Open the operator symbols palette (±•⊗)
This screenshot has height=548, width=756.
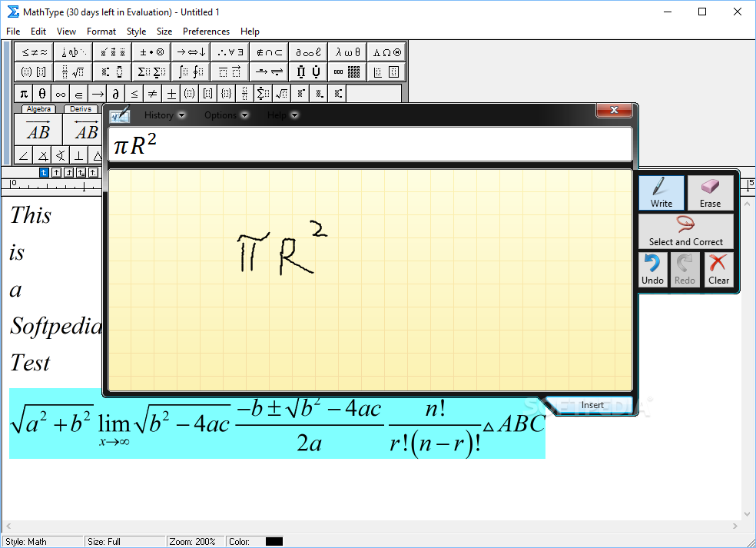click(151, 52)
